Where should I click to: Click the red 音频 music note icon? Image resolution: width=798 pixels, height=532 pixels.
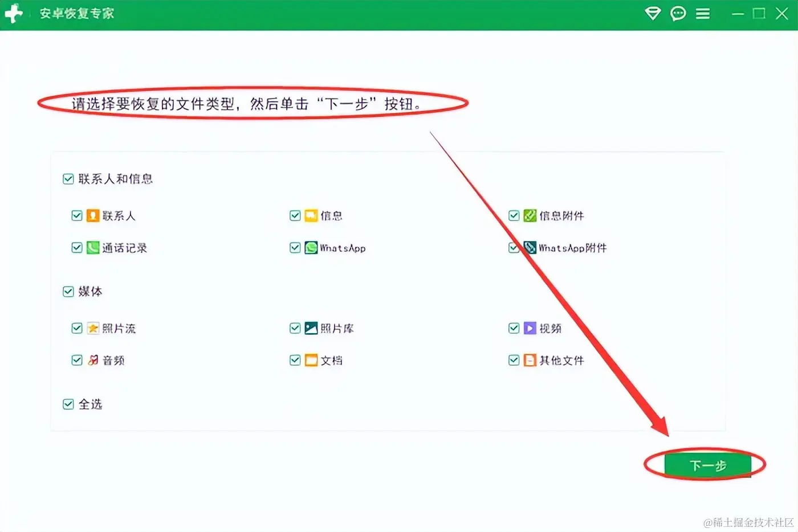(93, 360)
